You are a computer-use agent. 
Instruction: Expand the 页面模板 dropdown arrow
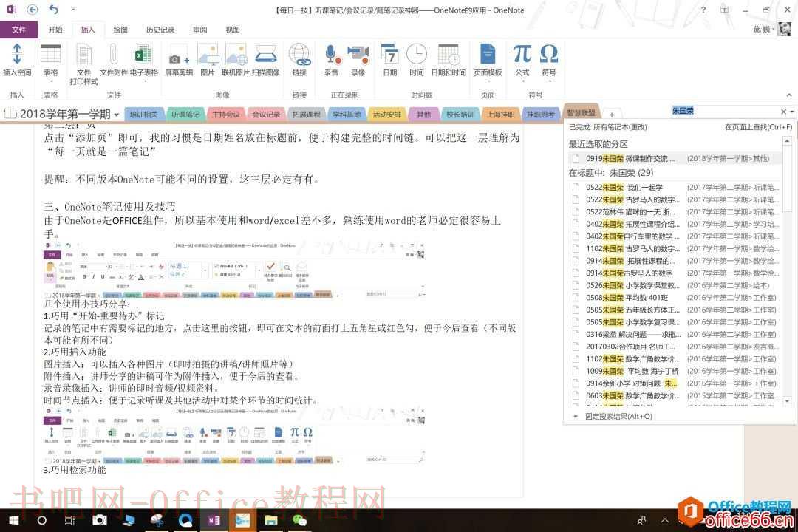[488, 81]
